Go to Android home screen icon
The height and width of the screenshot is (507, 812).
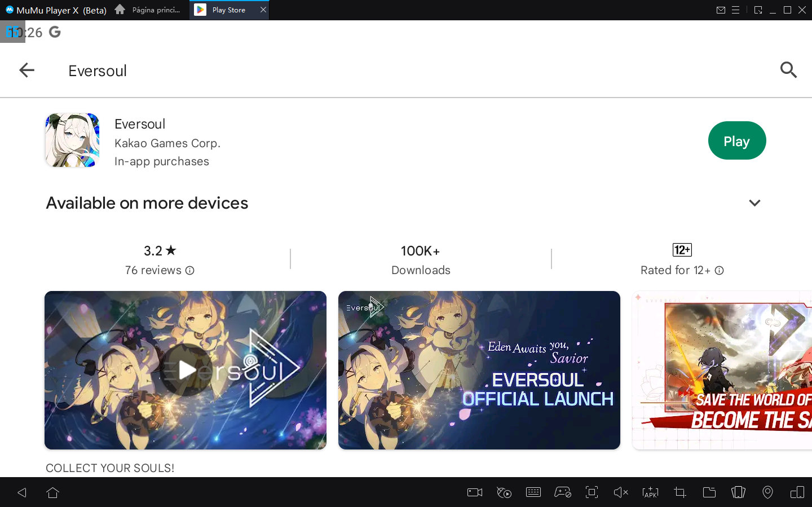pos(53,492)
